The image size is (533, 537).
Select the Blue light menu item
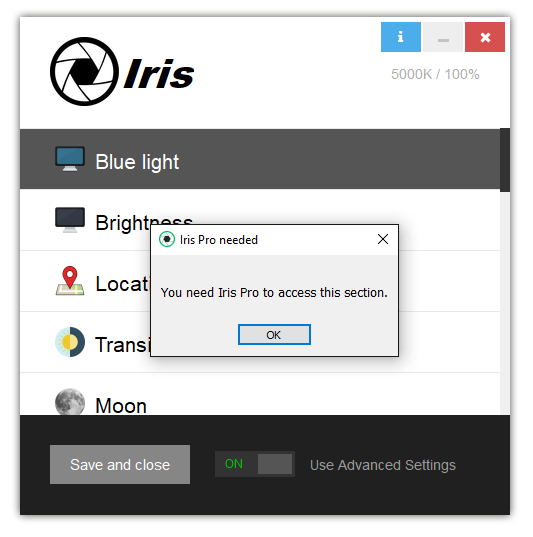260,159
